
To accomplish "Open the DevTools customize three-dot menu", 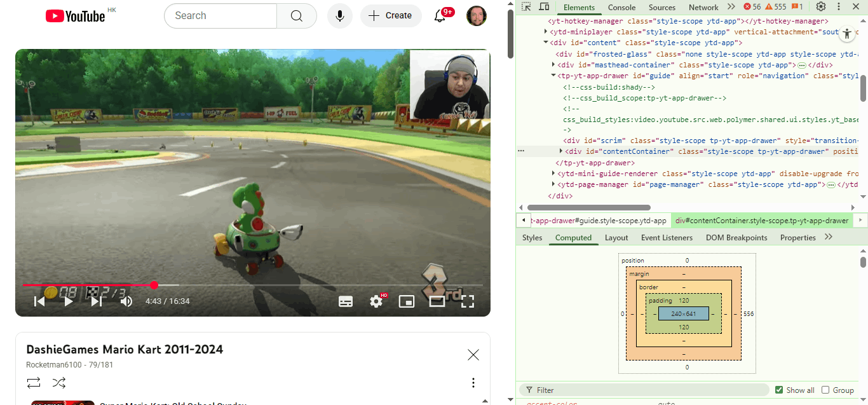I will (x=839, y=7).
